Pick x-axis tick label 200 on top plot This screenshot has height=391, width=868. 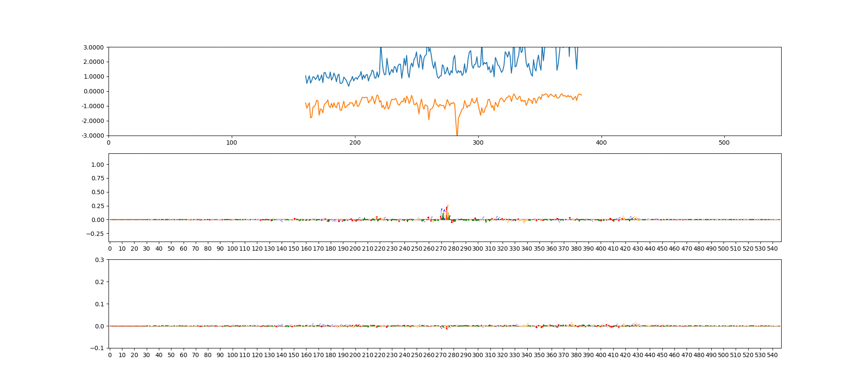pos(355,142)
